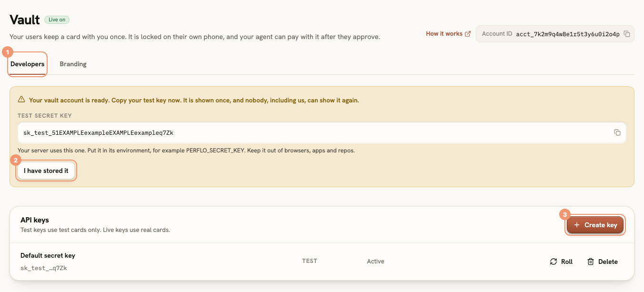The image size is (644, 292).
Task: Copy the Account ID to clipboard
Action: click(x=627, y=34)
